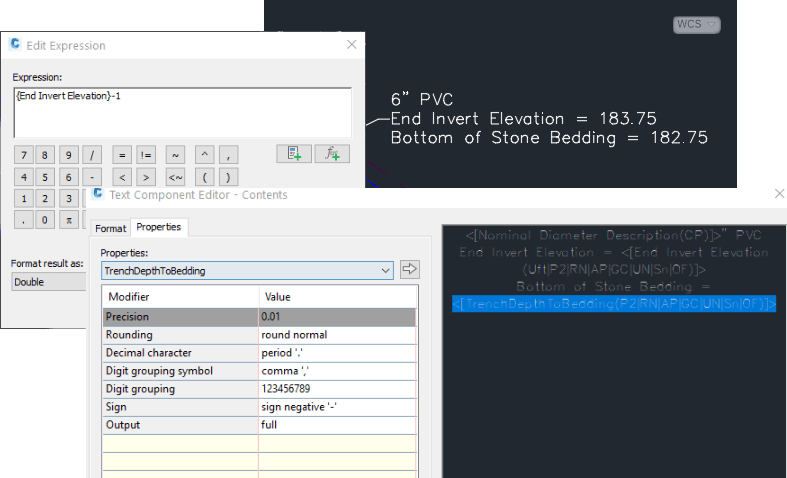The width and height of the screenshot is (787, 478).
Task: Click the Value column header
Action: point(337,297)
